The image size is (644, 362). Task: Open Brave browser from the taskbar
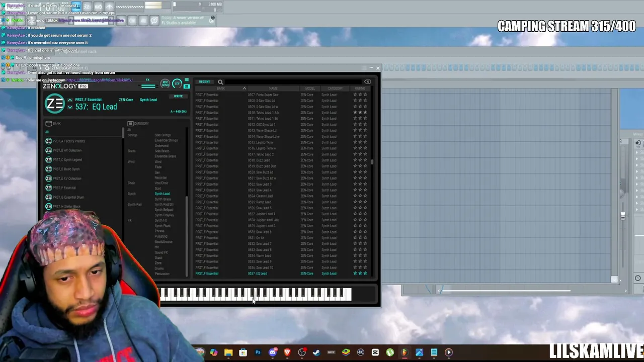click(287, 352)
